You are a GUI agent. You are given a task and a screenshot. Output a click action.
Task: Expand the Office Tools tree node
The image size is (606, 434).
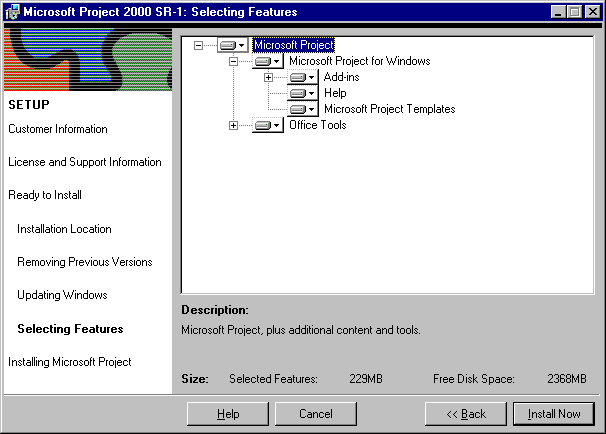click(233, 126)
